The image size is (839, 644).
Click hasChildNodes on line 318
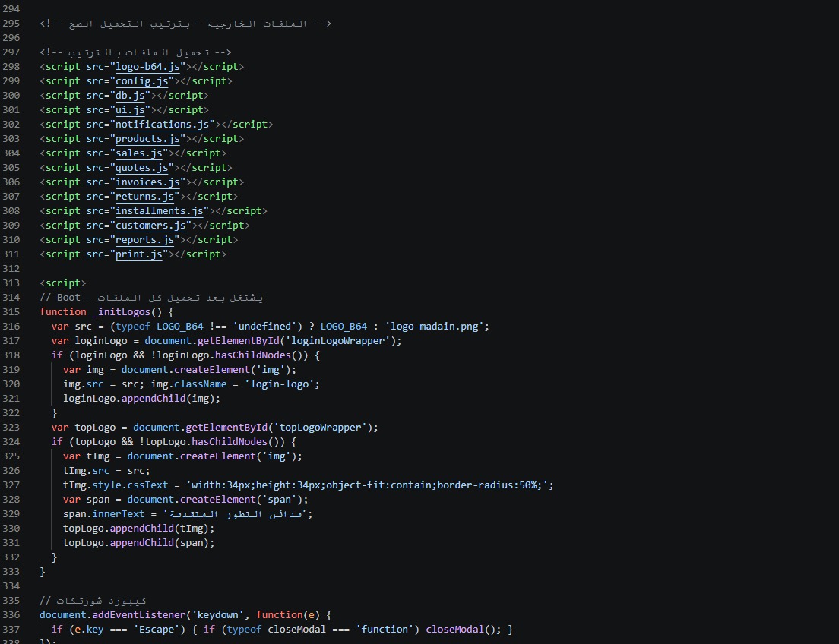(x=253, y=355)
